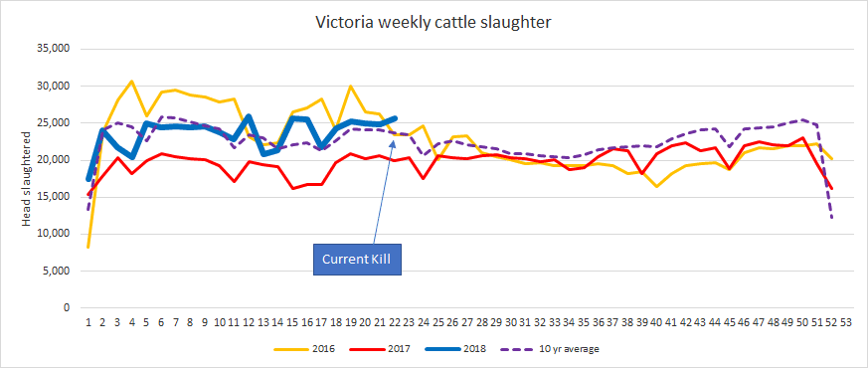Screen dimensions: 868x368
Task: Select the dashed average line drop at week 52
Action: pos(831,218)
